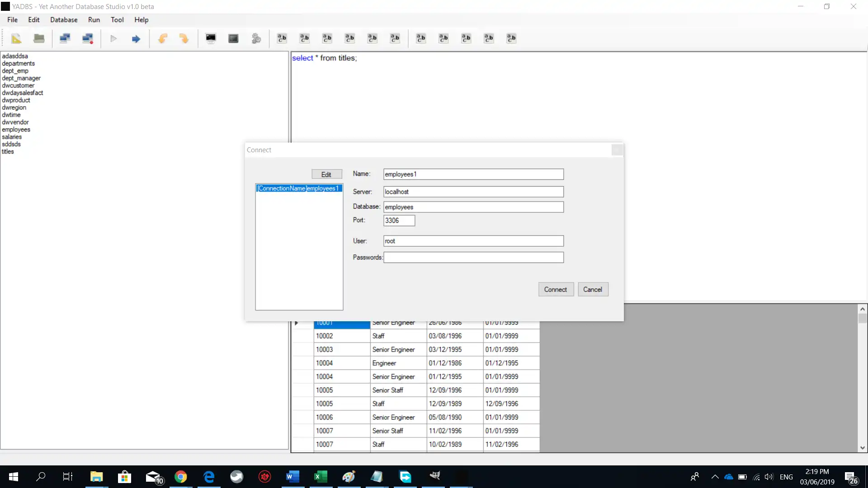This screenshot has height=488, width=868.
Task: Select the salaries table in list
Action: click(12, 137)
